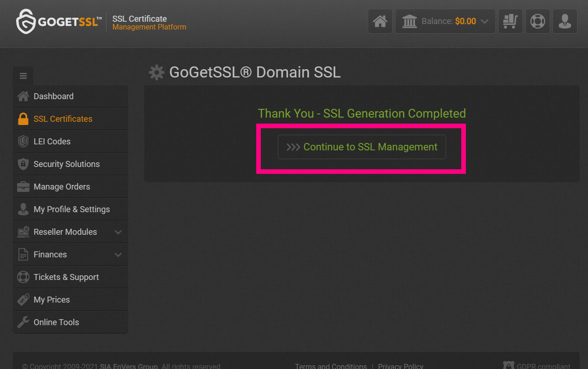Open Privacy Policy link

(400, 366)
